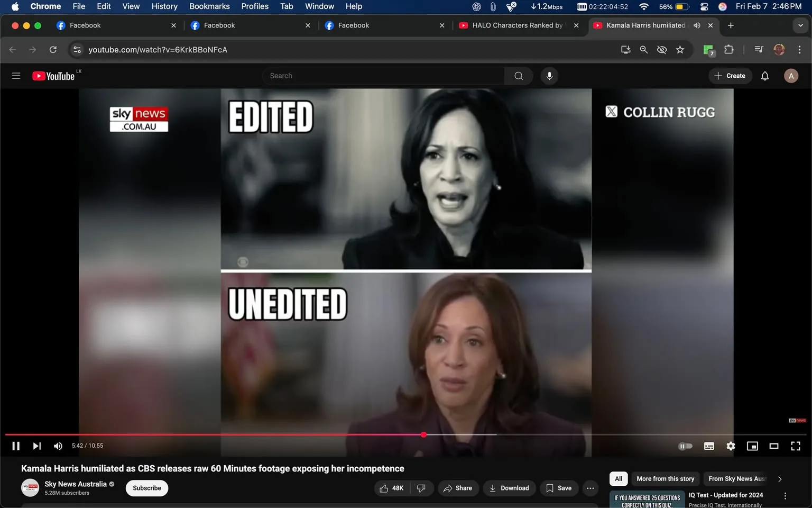Expand more topic chips with right chevron
The image size is (812, 508).
click(780, 478)
